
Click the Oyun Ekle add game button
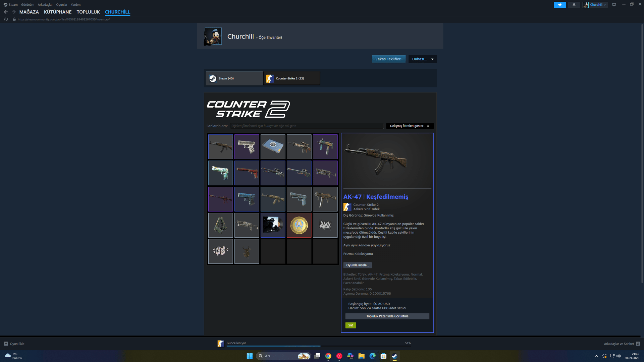coord(14,344)
